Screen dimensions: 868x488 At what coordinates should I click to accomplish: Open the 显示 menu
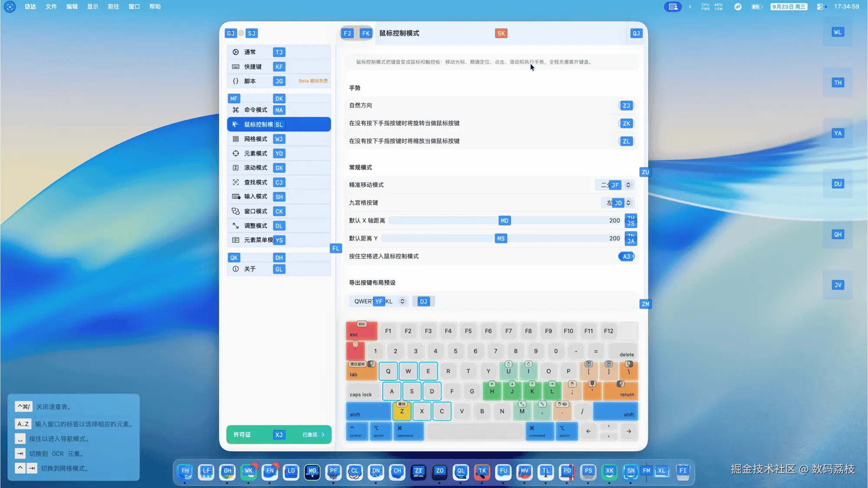pyautogui.click(x=93, y=7)
